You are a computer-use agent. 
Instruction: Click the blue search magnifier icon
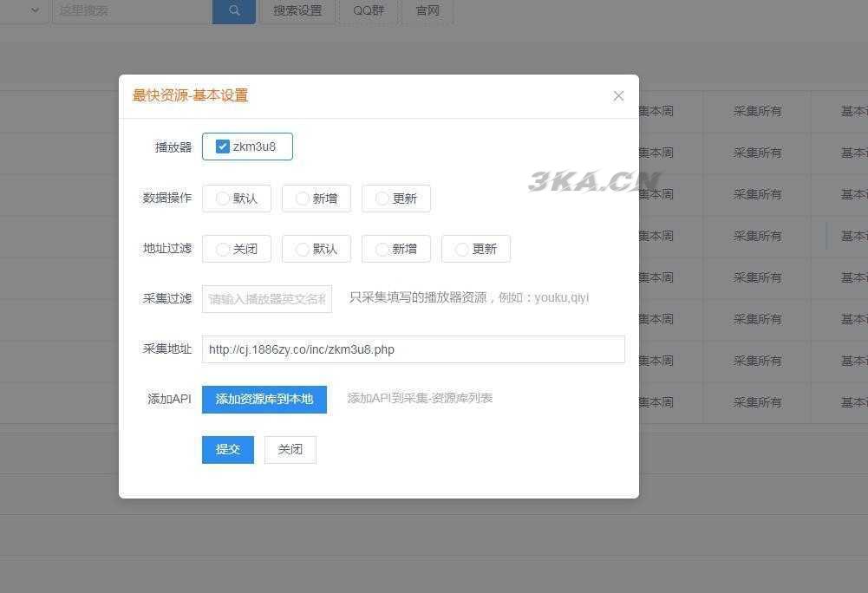pos(234,11)
